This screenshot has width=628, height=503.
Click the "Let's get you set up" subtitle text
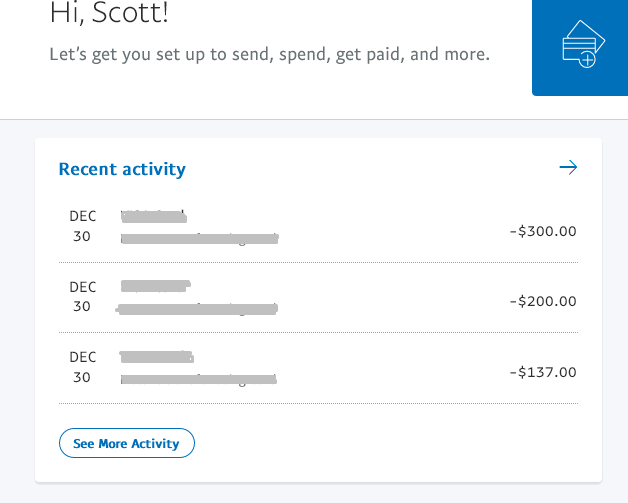(269, 54)
